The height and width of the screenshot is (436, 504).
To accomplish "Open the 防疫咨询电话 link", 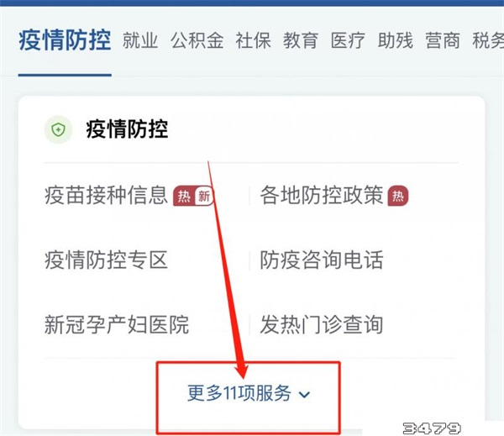I will click(322, 260).
